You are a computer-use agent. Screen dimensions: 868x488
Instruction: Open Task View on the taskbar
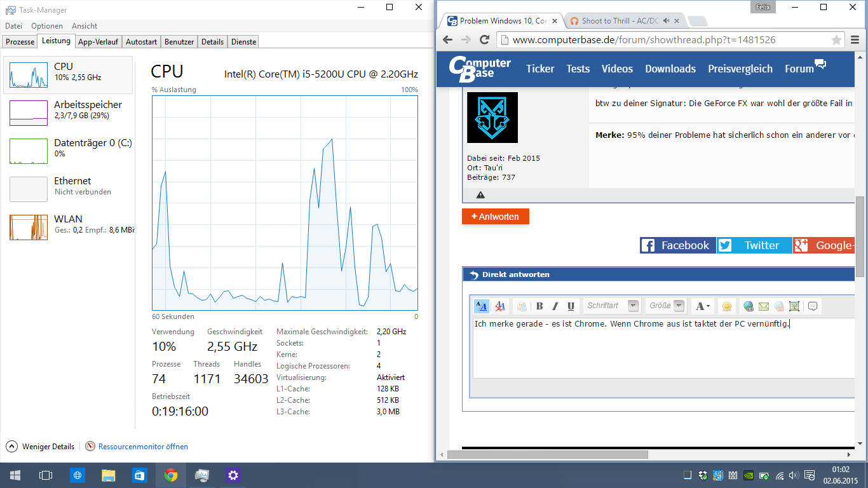tap(46, 475)
